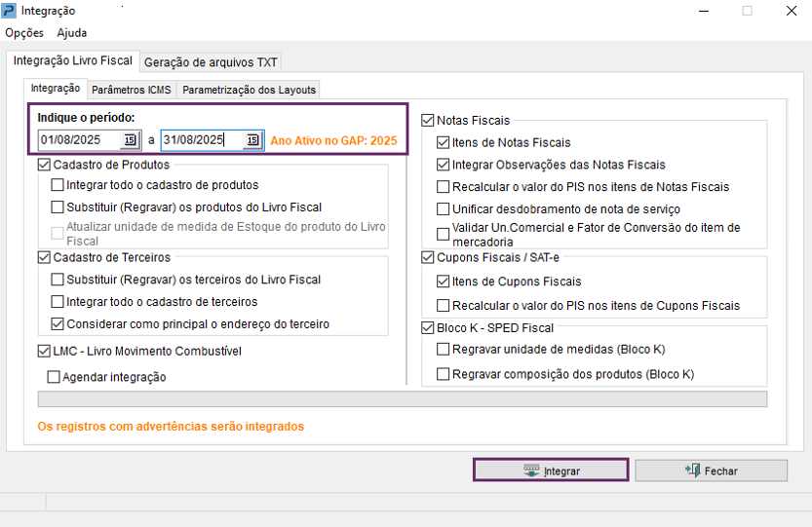Select the Parametrização dos Layouts tab

(x=249, y=90)
